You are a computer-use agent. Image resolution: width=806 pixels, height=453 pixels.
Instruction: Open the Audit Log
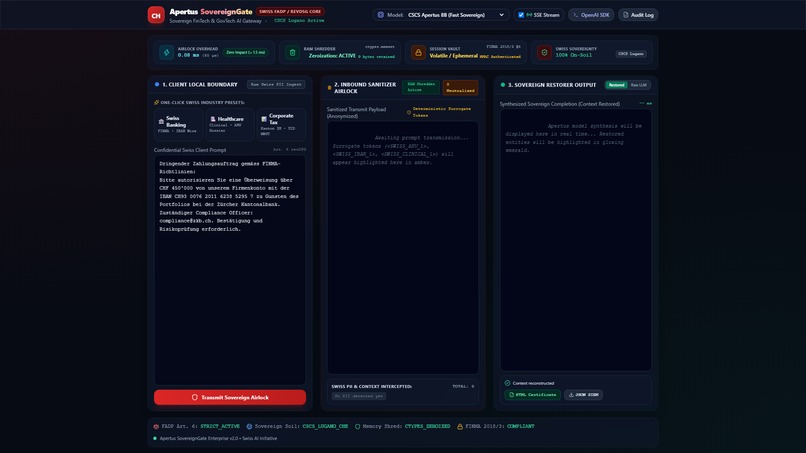(638, 15)
